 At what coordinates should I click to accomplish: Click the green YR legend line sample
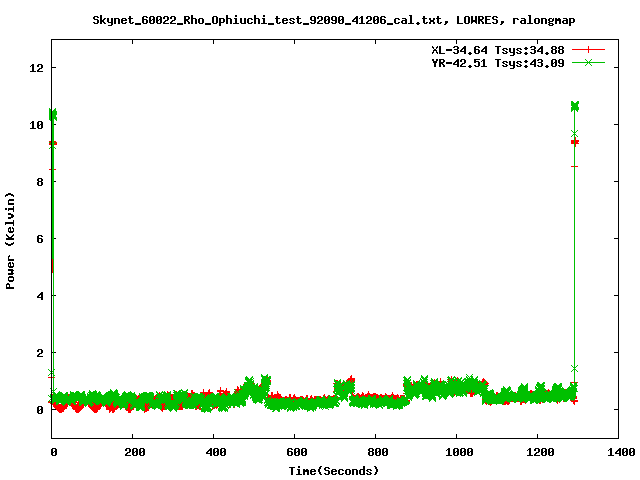[588, 62]
